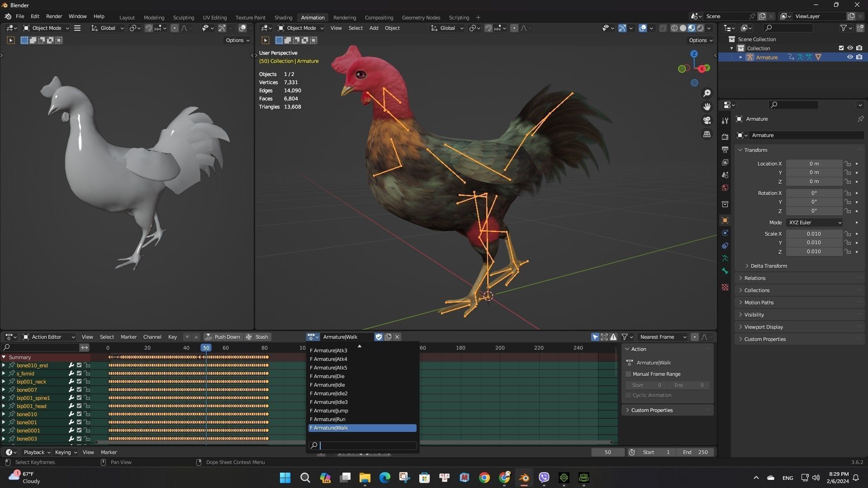Activate the pan hand tool in viewport

(x=707, y=107)
